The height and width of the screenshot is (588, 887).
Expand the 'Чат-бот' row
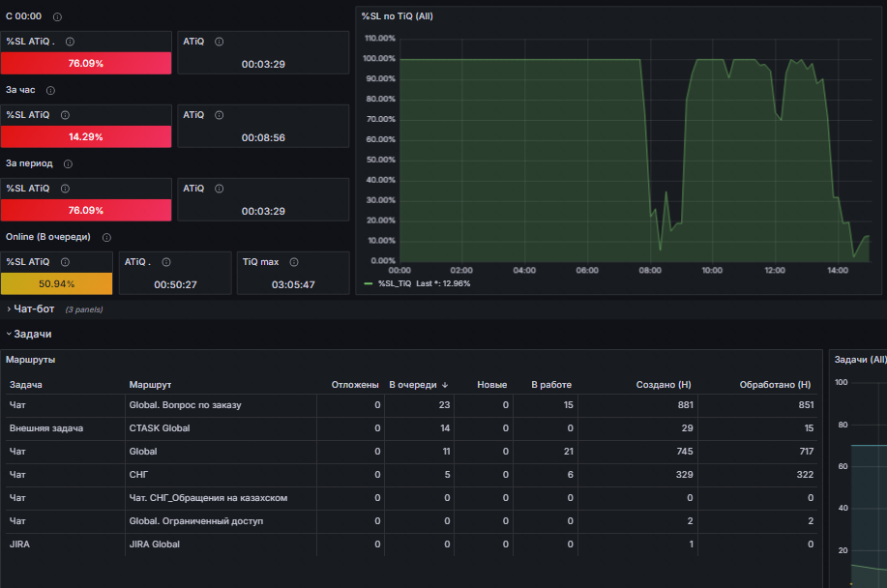[34, 309]
